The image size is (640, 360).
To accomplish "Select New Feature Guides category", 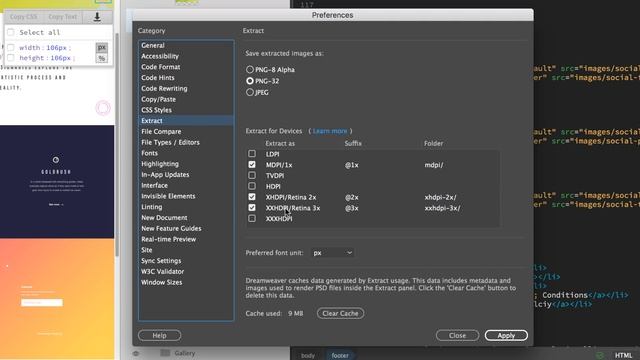I will click(x=186, y=228).
